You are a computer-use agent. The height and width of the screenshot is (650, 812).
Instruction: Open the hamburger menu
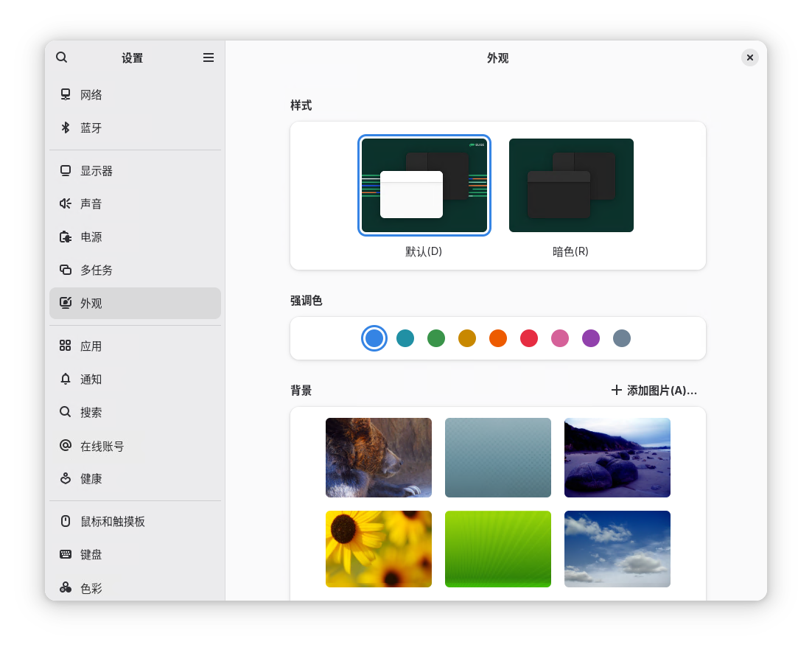click(209, 57)
